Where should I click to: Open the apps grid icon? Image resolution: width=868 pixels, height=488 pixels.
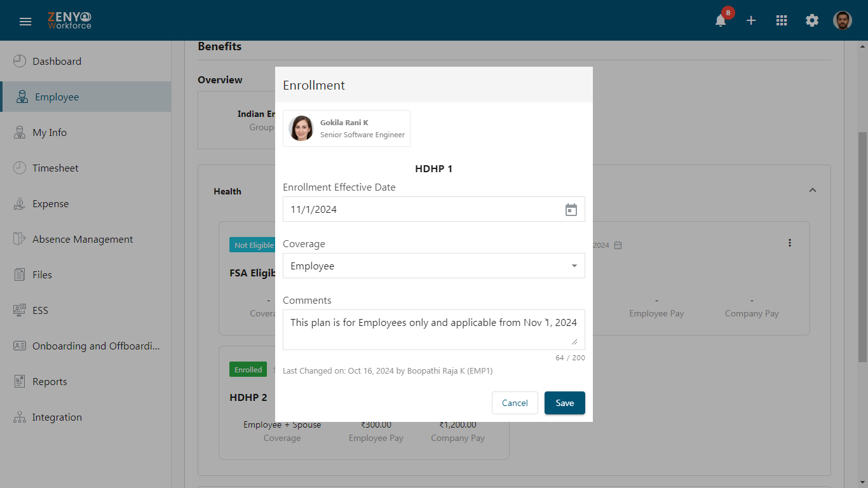point(782,20)
